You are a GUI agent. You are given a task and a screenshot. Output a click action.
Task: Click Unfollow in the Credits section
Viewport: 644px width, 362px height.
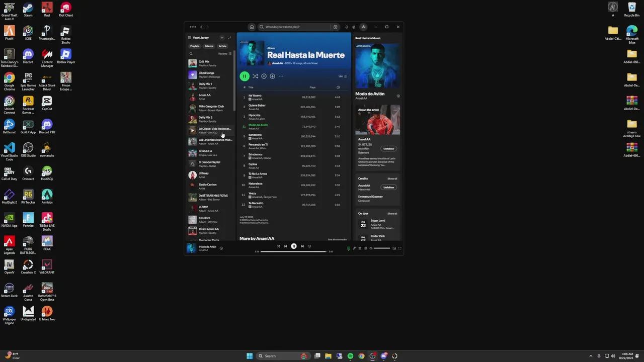389,188
